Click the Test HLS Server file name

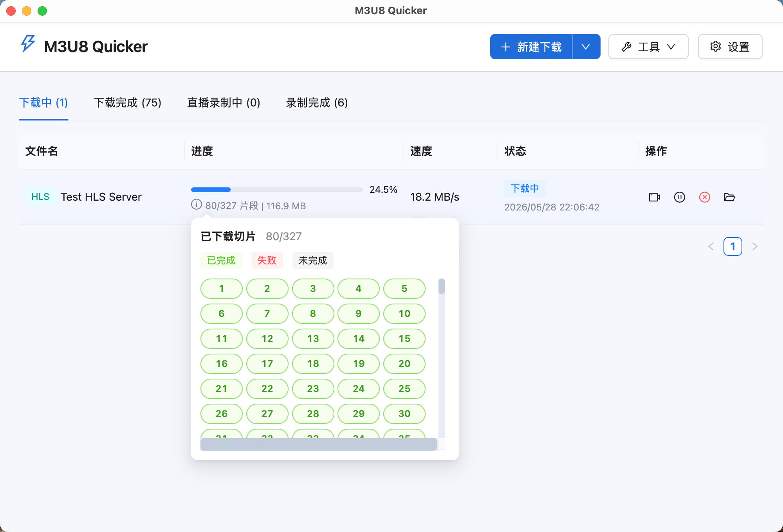(x=101, y=197)
